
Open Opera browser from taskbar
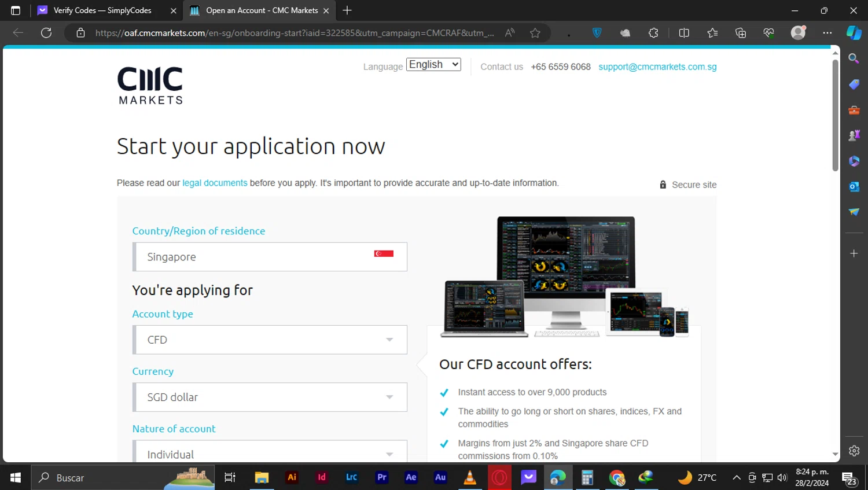[499, 477]
